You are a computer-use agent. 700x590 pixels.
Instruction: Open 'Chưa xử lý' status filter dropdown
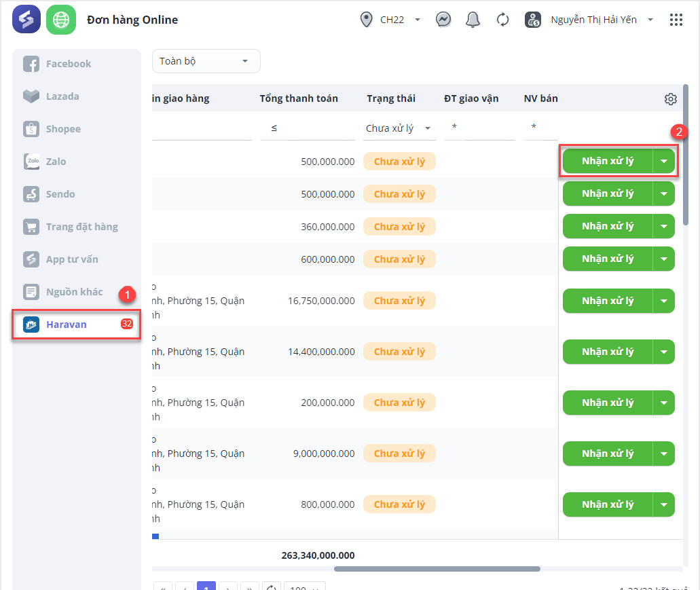pyautogui.click(x=399, y=128)
